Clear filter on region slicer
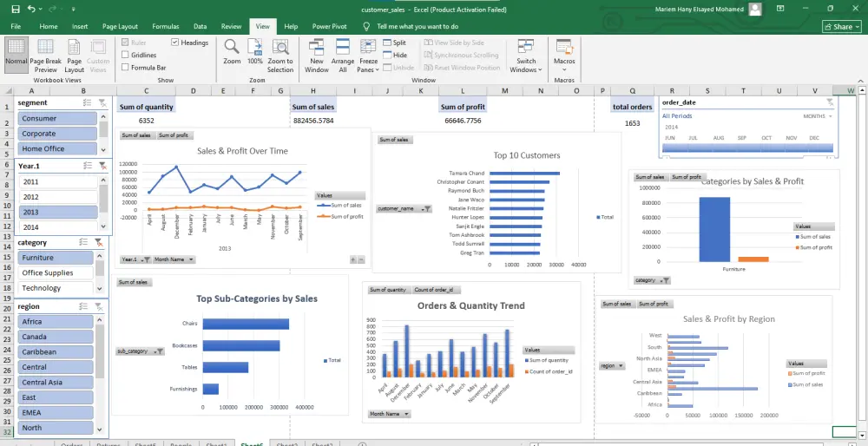The width and height of the screenshot is (868, 446). (x=99, y=306)
